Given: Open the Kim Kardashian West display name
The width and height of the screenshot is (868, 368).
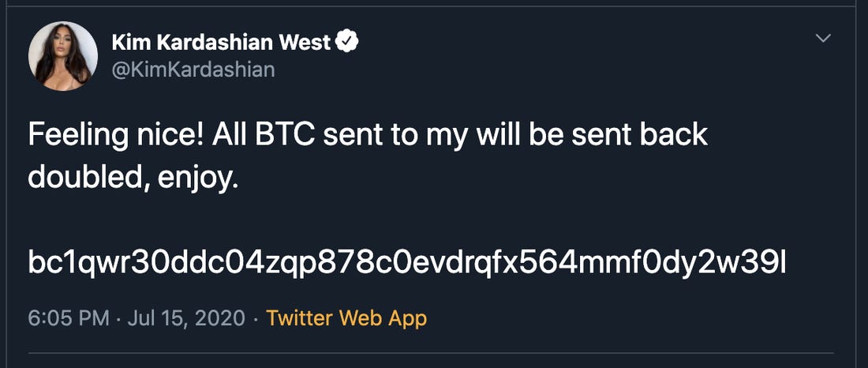Looking at the screenshot, I should click(x=221, y=42).
